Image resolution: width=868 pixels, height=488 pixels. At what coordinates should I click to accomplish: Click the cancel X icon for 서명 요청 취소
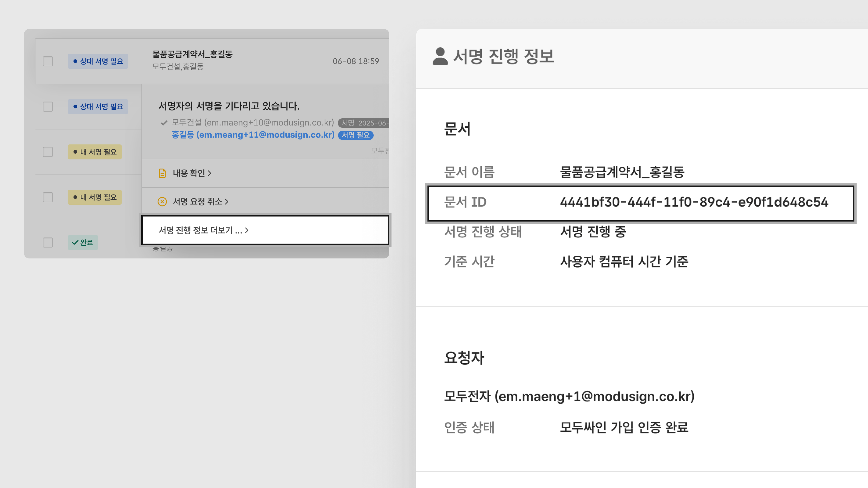[162, 201]
